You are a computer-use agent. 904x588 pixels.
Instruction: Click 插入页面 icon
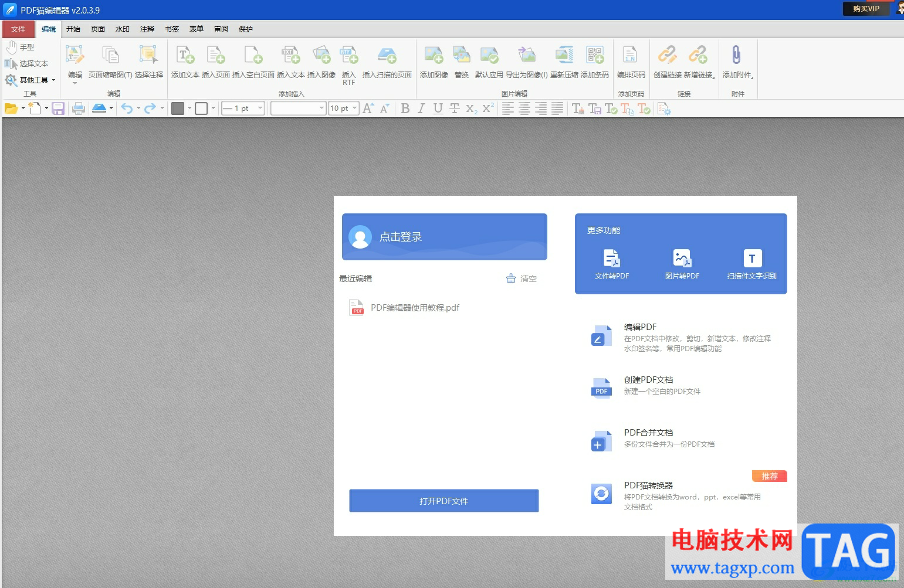[216, 56]
